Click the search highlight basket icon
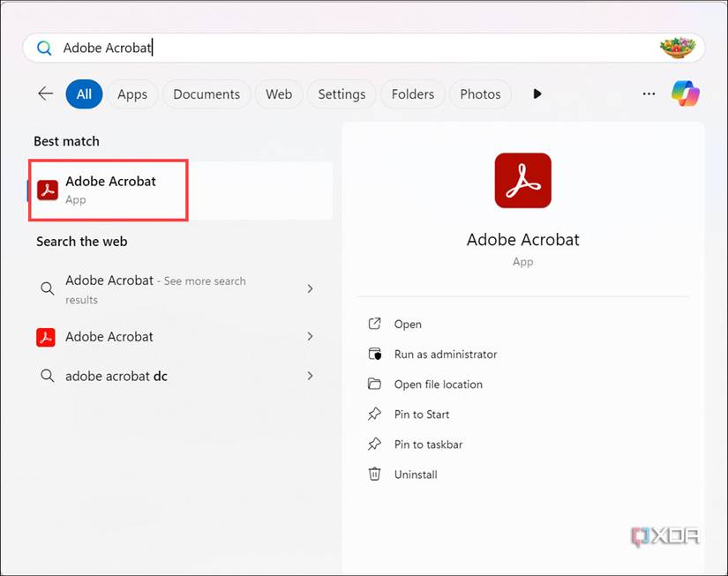Viewport: 728px width, 576px height. pyautogui.click(x=678, y=48)
